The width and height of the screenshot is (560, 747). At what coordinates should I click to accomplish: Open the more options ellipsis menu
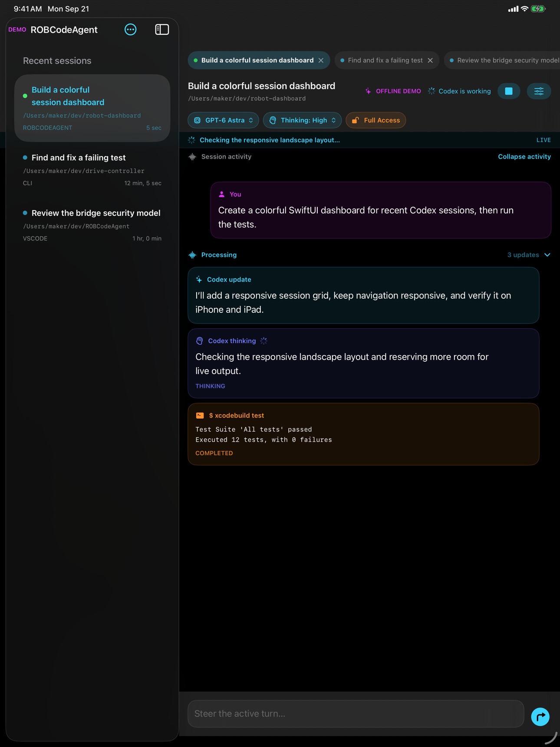click(130, 30)
